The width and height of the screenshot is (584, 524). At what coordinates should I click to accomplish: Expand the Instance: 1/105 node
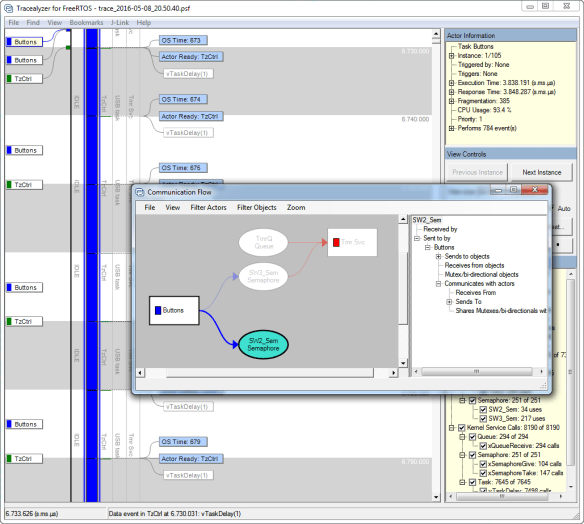[x=451, y=55]
